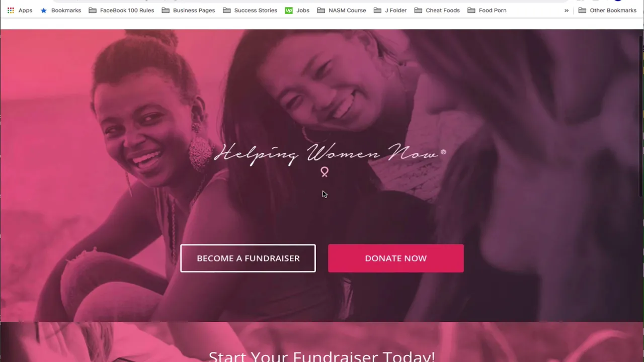Click the Start Your Fundraiser Today heading
This screenshot has width=644, height=362.
[321, 356]
